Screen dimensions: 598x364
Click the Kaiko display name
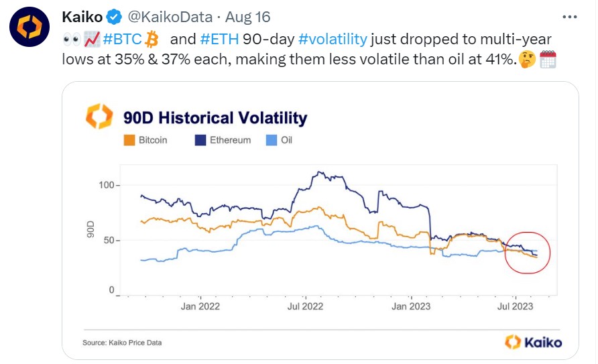click(x=82, y=17)
